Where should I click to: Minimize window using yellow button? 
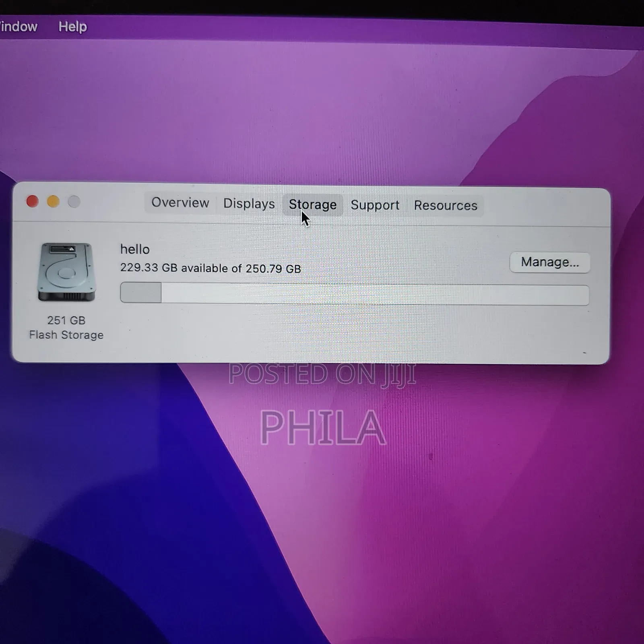point(53,201)
